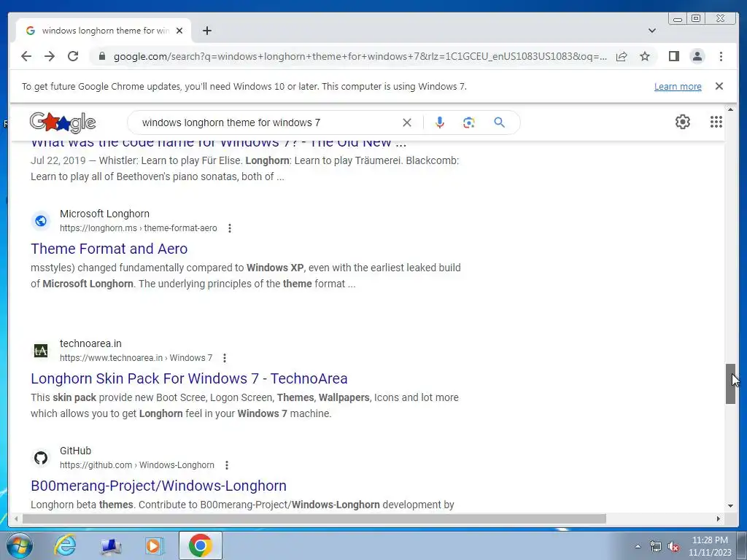Open more options for technoarea.in result
The image size is (747, 560).
click(x=225, y=357)
